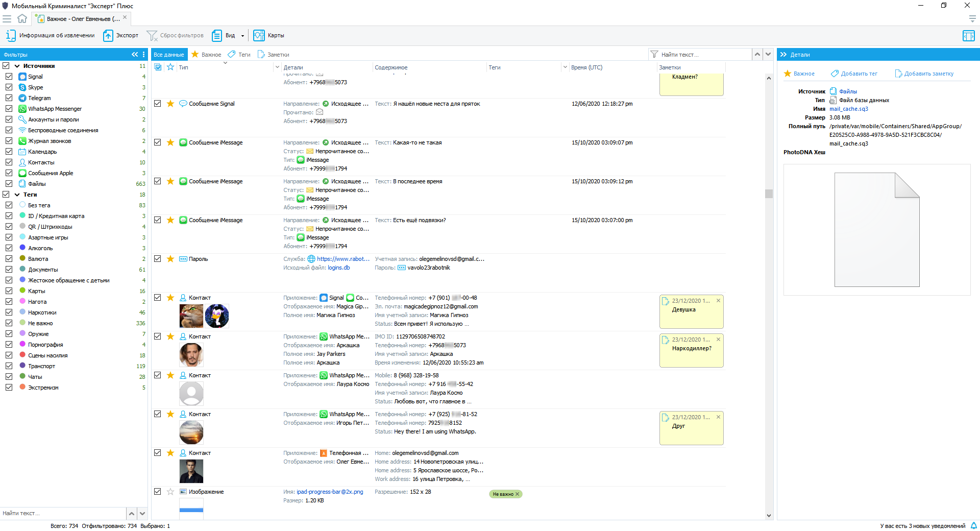The height and width of the screenshot is (531, 980).
Task: Collapse the Теги tree group
Action: [17, 195]
